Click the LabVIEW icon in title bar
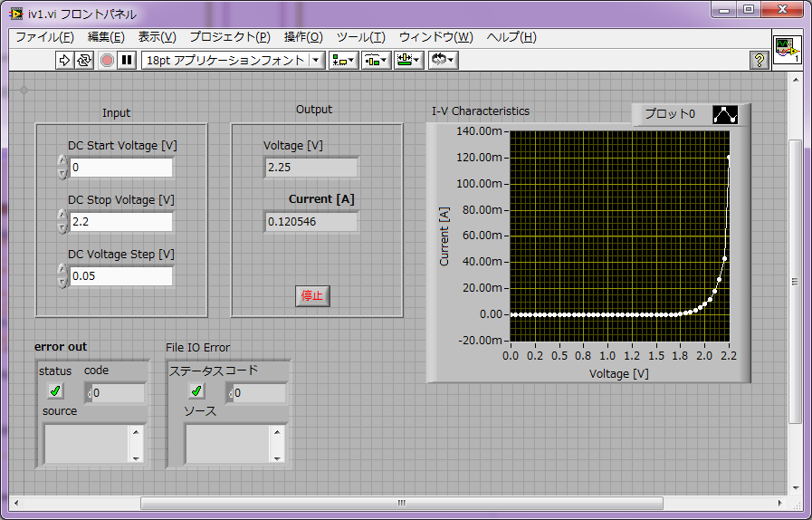 pyautogui.click(x=15, y=14)
